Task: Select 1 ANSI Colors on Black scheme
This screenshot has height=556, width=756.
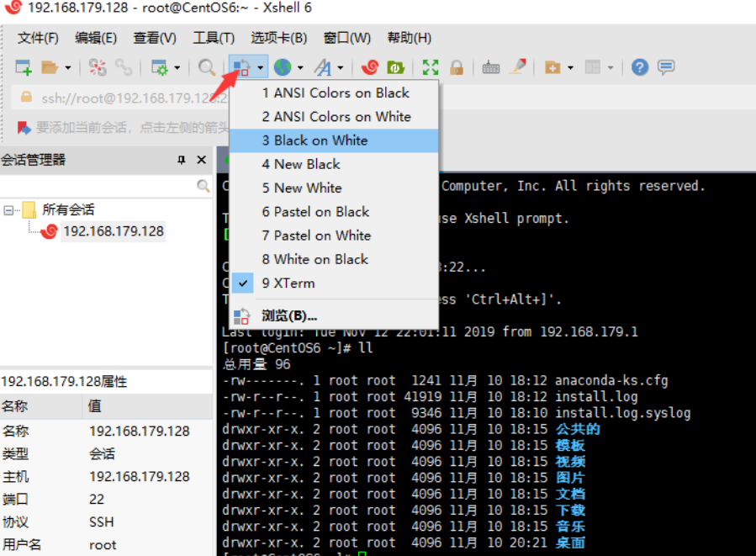Action: 334,93
